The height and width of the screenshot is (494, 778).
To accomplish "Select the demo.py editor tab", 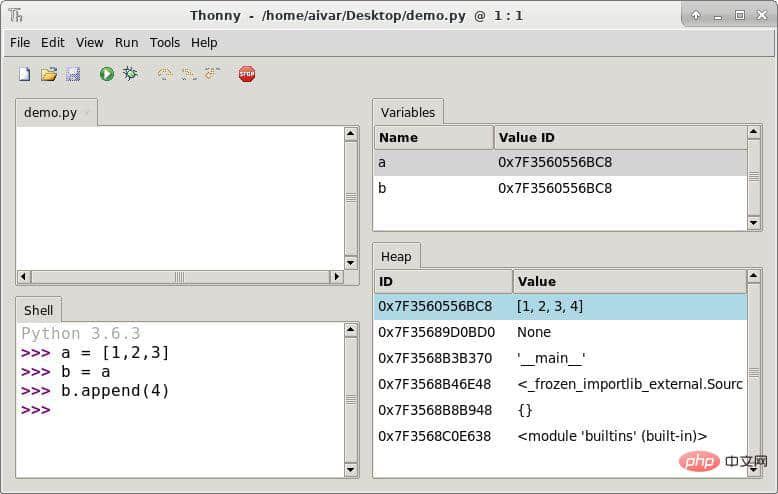I will 56,113.
